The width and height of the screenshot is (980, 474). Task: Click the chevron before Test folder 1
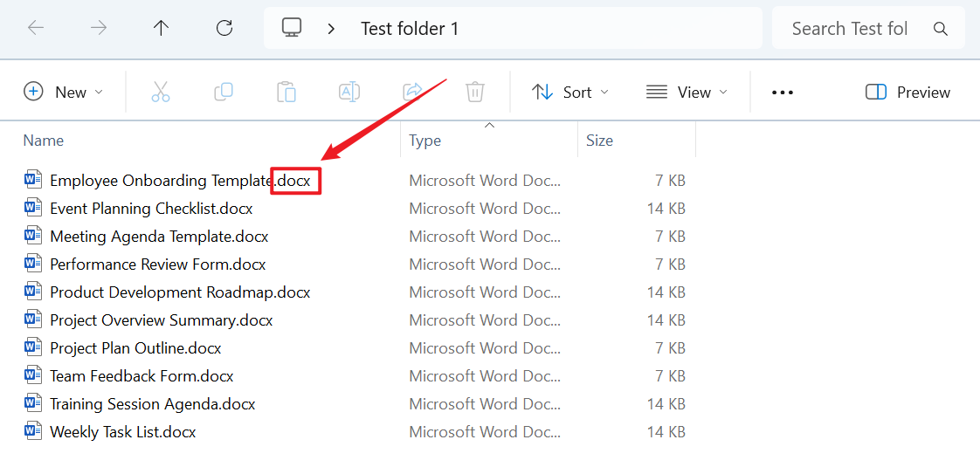(331, 29)
